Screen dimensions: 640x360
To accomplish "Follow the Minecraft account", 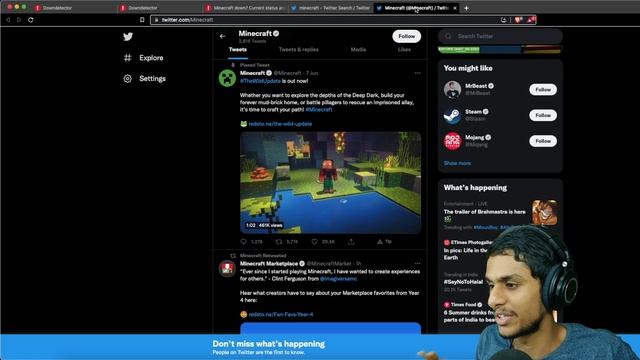I will 407,36.
